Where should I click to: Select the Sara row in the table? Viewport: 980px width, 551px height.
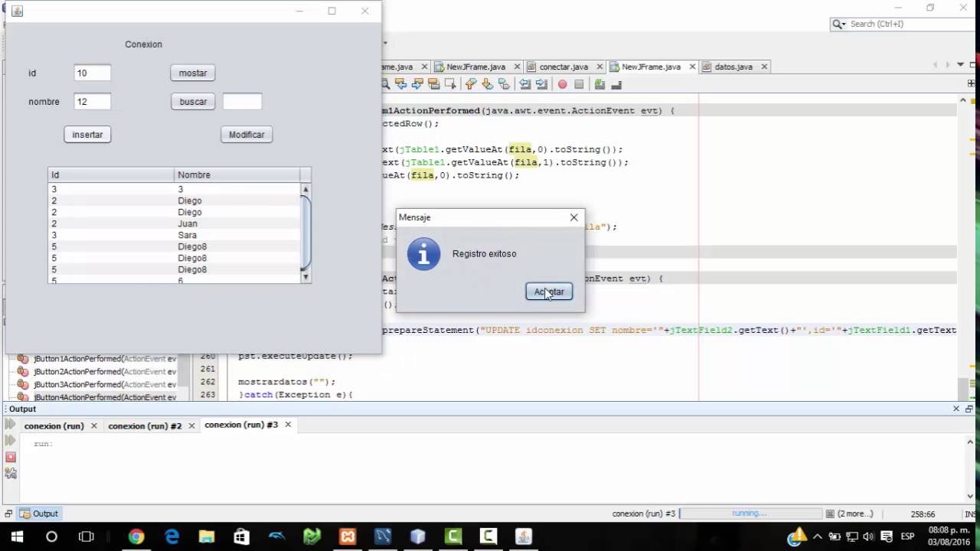pyautogui.click(x=175, y=235)
